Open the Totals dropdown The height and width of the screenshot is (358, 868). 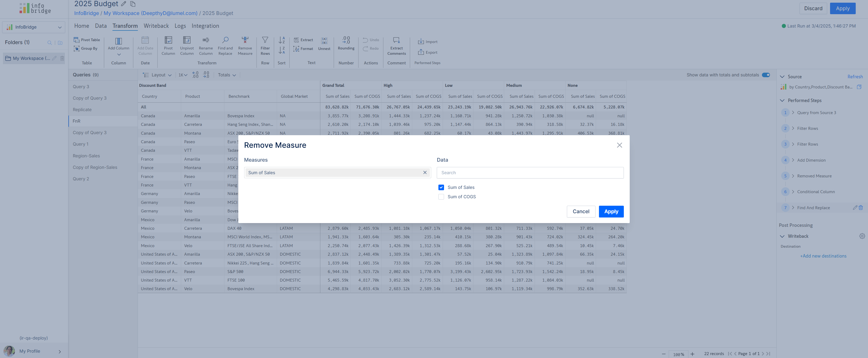pyautogui.click(x=227, y=75)
